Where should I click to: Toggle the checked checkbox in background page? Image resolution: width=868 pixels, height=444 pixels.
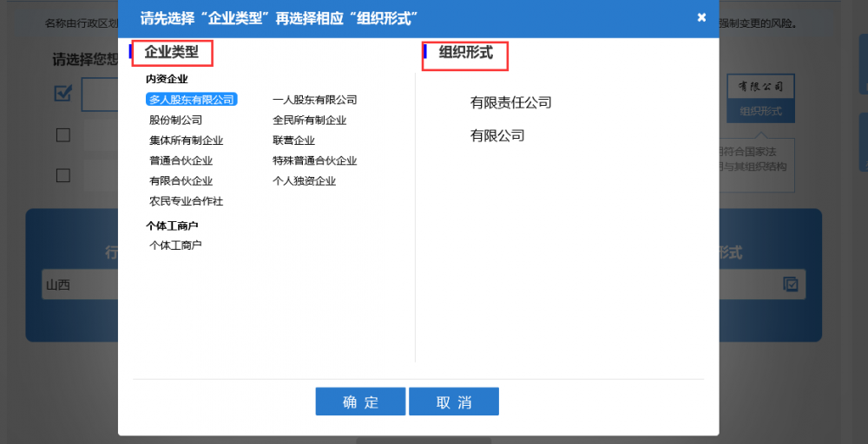(63, 94)
